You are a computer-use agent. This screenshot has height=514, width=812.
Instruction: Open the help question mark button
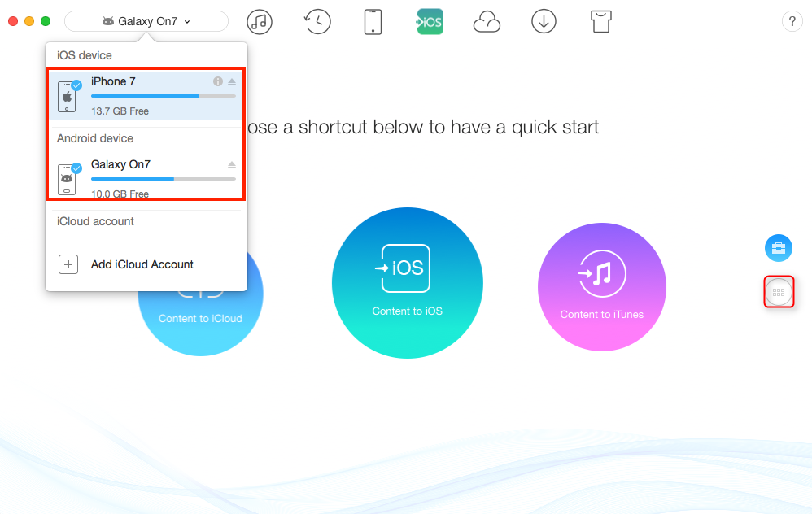point(792,22)
